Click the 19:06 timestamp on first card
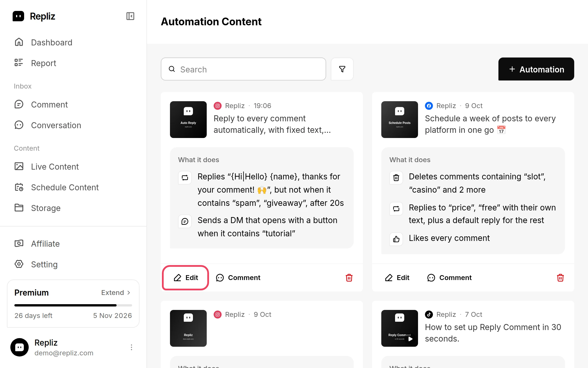The height and width of the screenshot is (368, 588). [x=262, y=106]
